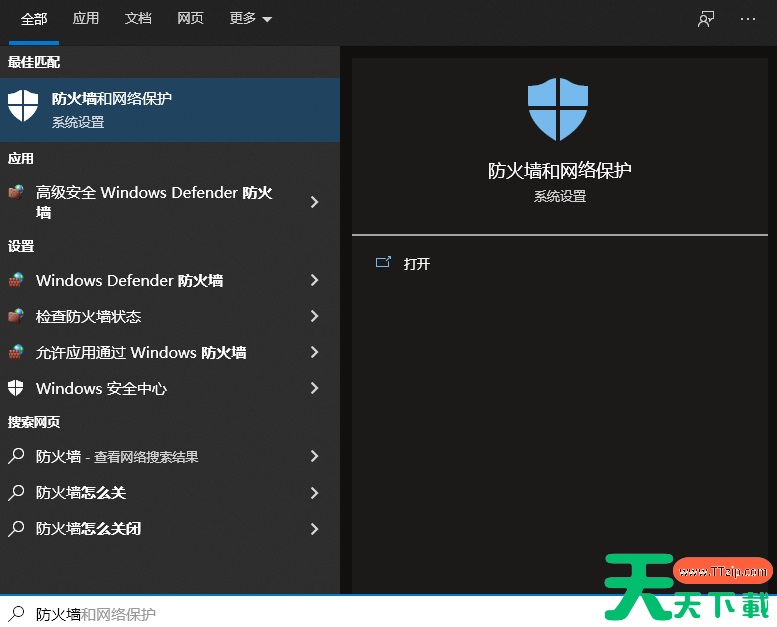Screen dimensions: 777x627
Task: Click the feedback person icon
Action: point(706,19)
